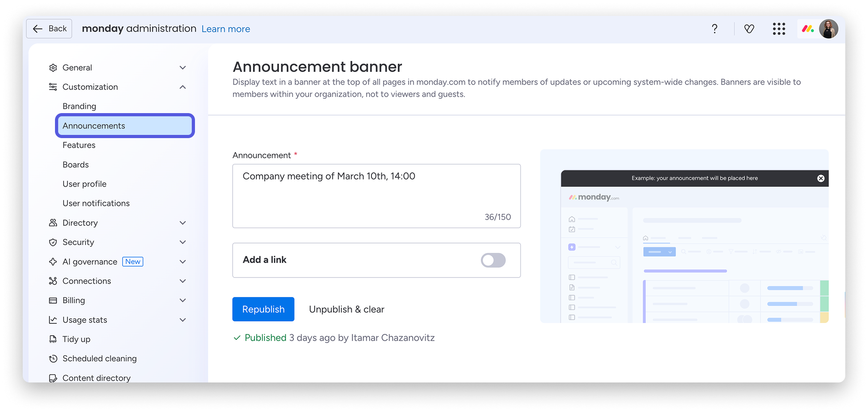The height and width of the screenshot is (412, 868).
Task: Open Content directory in the sidebar
Action: click(96, 378)
